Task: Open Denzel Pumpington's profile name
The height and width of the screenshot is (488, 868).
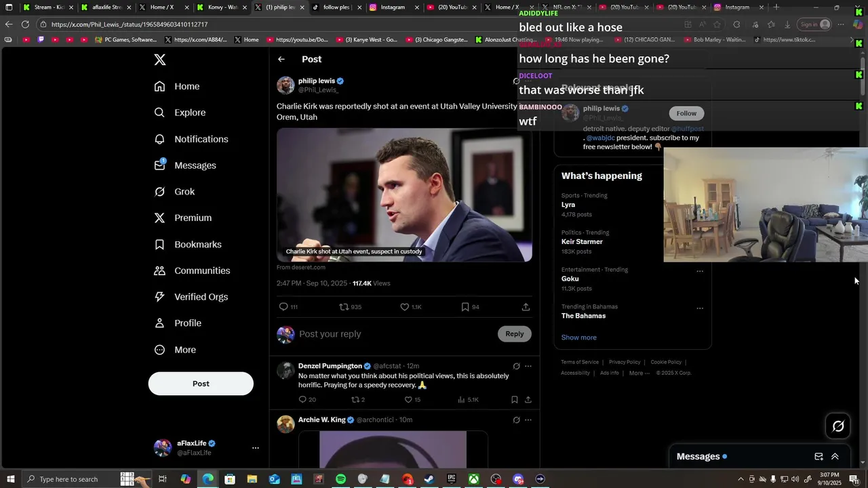Action: coord(330,366)
